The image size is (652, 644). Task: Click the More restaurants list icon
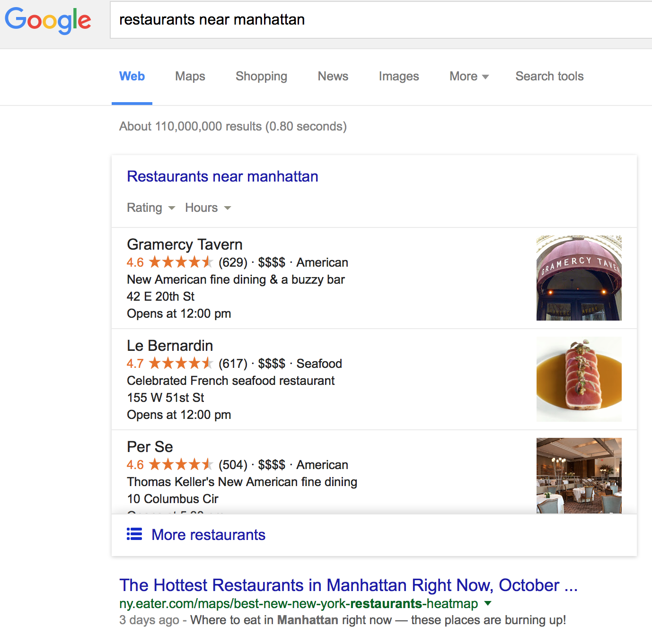click(134, 534)
